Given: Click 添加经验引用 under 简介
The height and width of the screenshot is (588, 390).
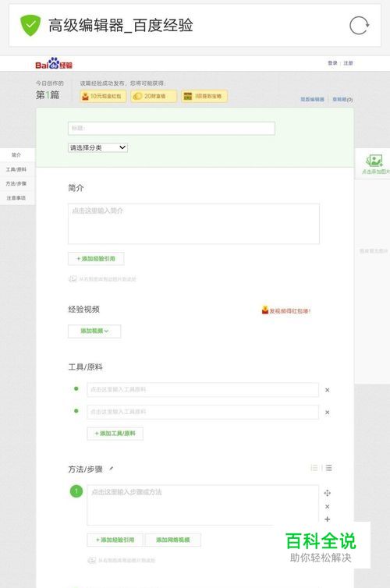Looking at the screenshot, I should click(96, 259).
